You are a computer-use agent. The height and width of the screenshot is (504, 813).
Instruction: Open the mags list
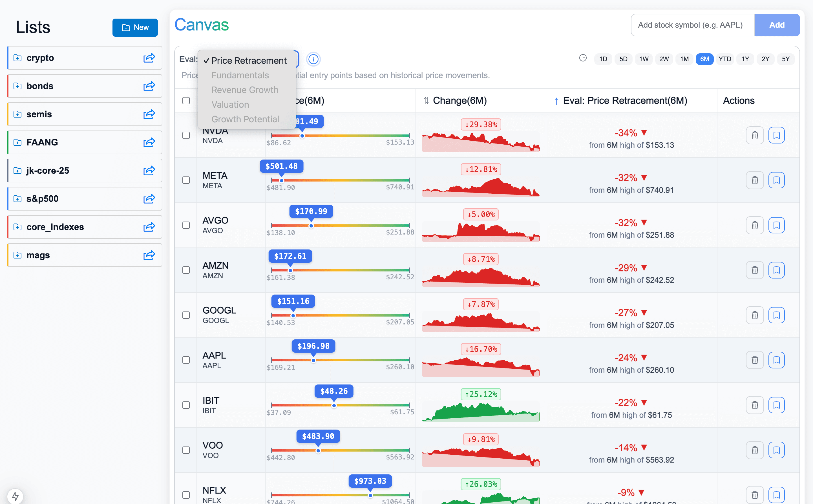(85, 255)
